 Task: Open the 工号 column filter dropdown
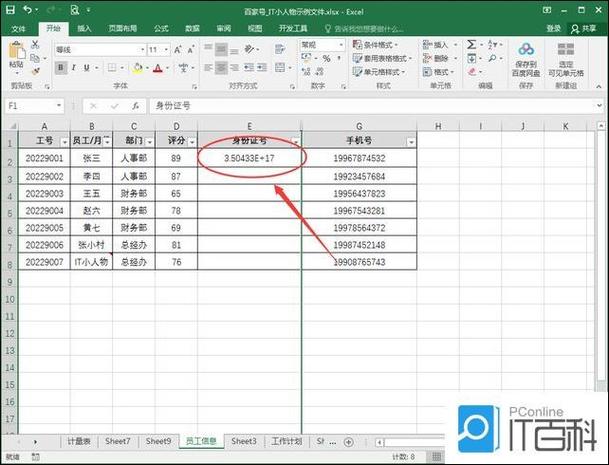click(x=64, y=142)
